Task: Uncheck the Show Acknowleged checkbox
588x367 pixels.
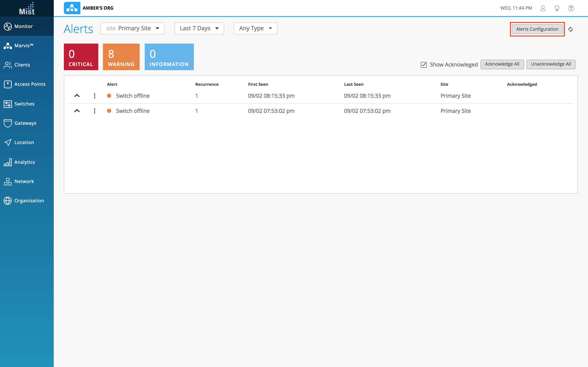Action: [424, 65]
